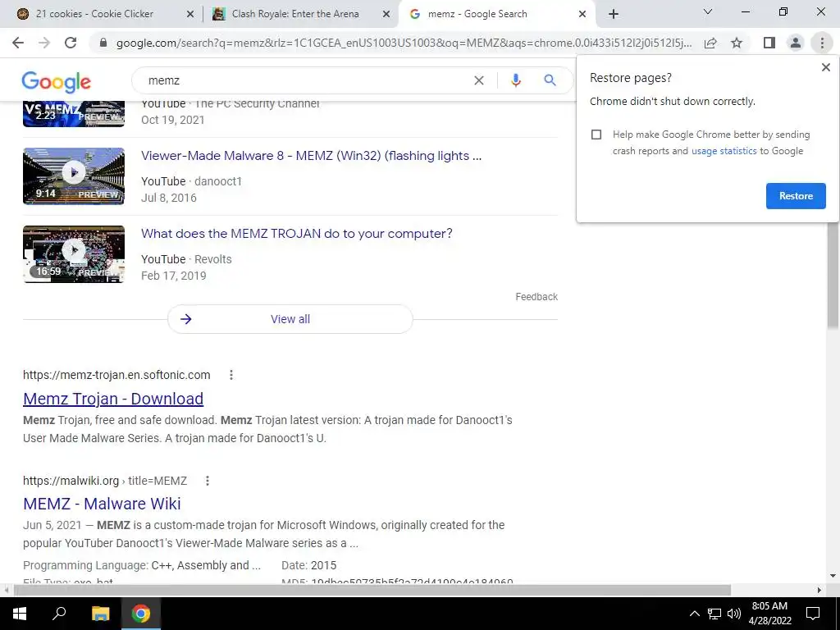Open options dots beside softonic.com URL
The width and height of the screenshot is (840, 630).
(x=231, y=375)
